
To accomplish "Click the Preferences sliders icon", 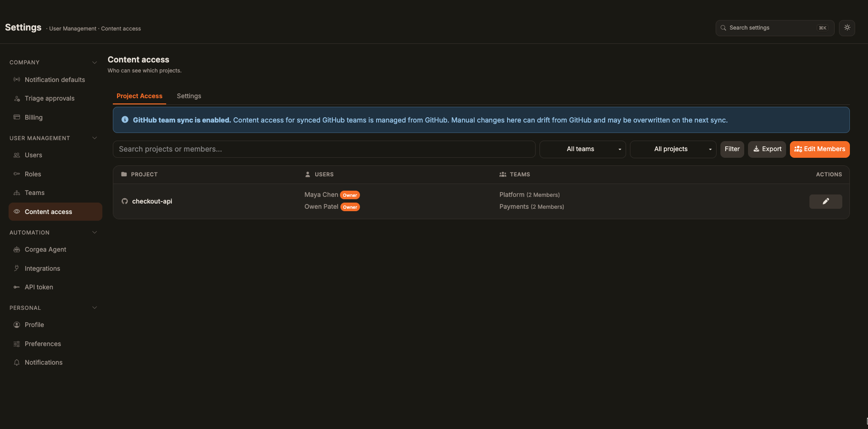I will click(x=17, y=344).
